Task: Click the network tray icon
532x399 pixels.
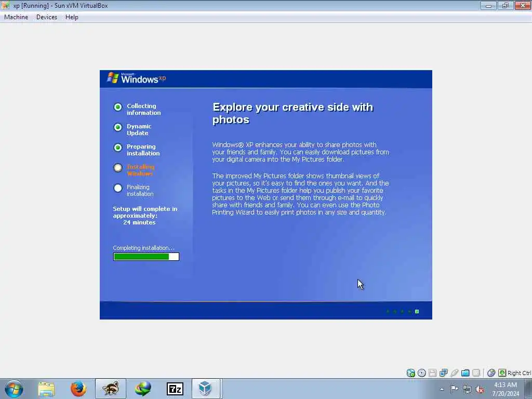Action: click(x=467, y=389)
